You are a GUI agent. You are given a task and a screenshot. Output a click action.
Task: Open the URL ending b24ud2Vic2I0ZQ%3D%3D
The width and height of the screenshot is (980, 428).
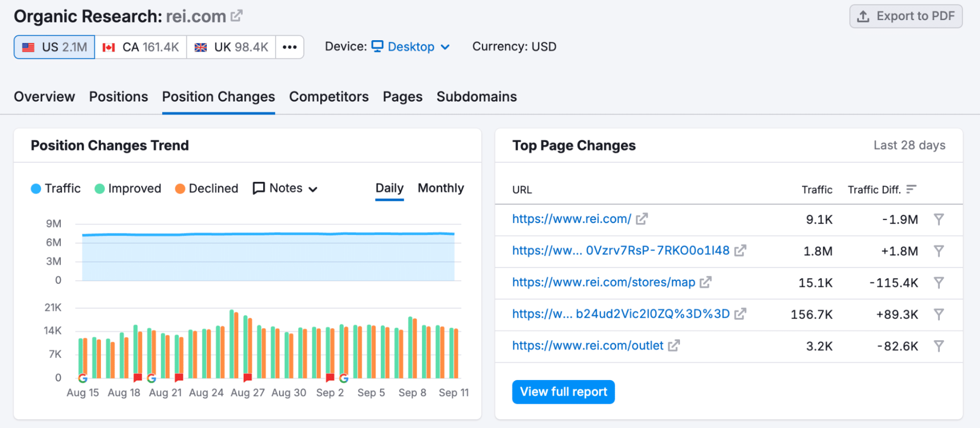pyautogui.click(x=621, y=314)
